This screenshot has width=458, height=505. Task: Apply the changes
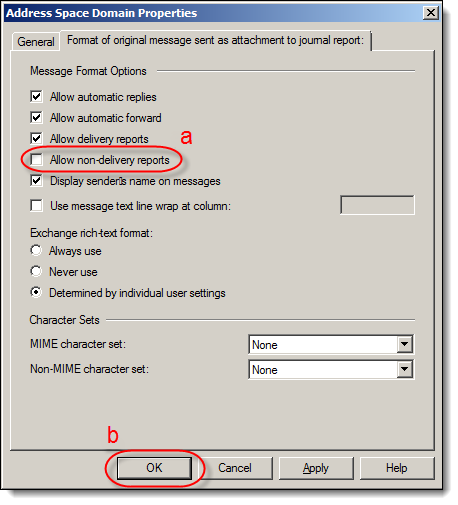316,468
